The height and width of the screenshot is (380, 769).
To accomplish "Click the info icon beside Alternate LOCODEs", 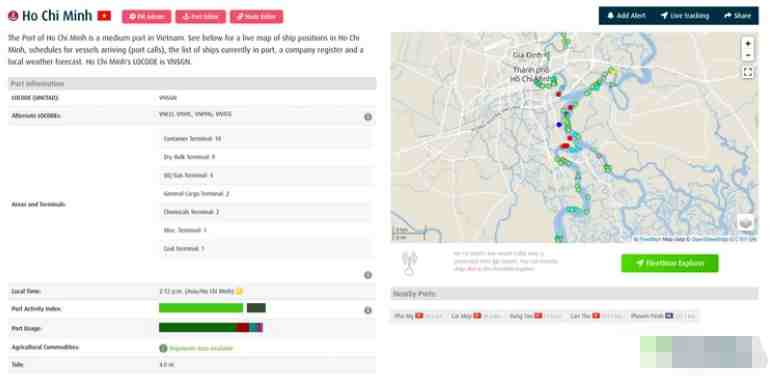I will [x=368, y=117].
